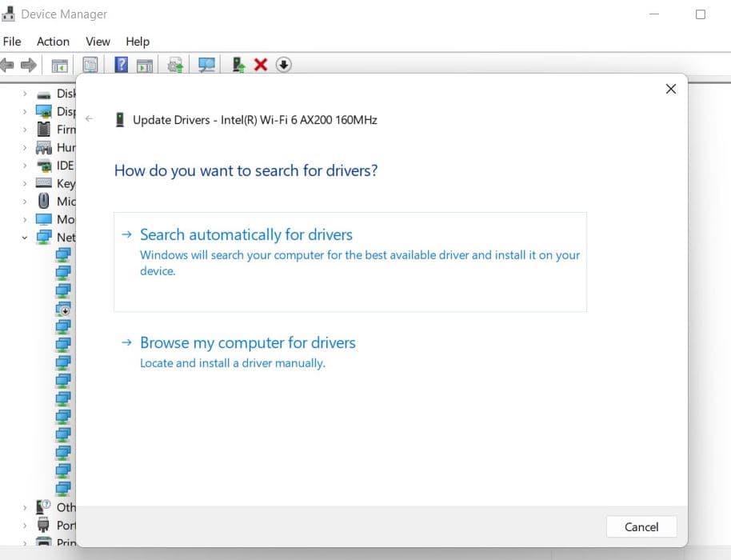
Task: Click the Cancel button
Action: [641, 526]
